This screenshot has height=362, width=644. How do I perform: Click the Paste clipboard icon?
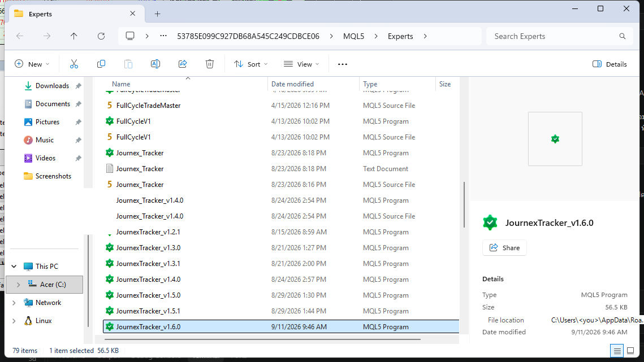tap(128, 64)
